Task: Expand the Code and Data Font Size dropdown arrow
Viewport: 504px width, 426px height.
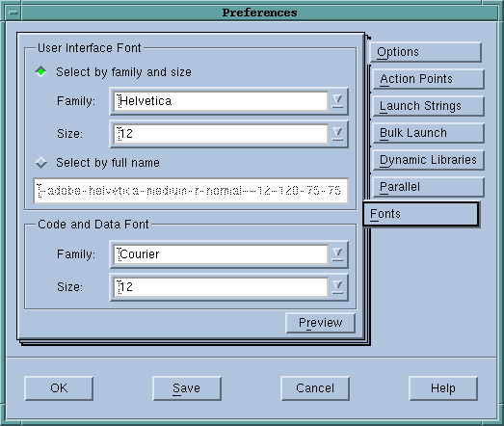Action: 337,287
